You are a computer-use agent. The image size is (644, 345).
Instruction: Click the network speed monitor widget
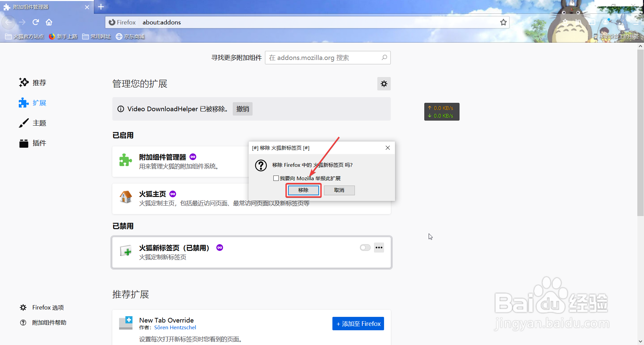(442, 112)
